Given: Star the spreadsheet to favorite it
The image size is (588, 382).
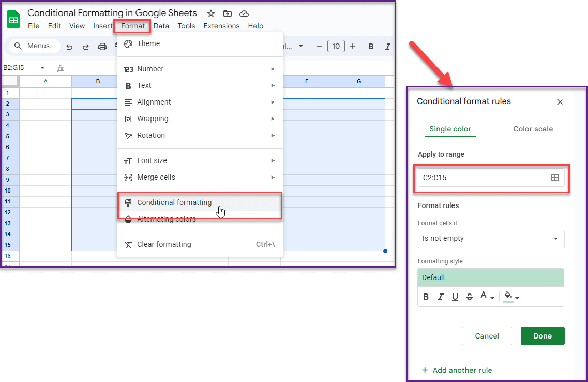Looking at the screenshot, I should pyautogui.click(x=210, y=13).
